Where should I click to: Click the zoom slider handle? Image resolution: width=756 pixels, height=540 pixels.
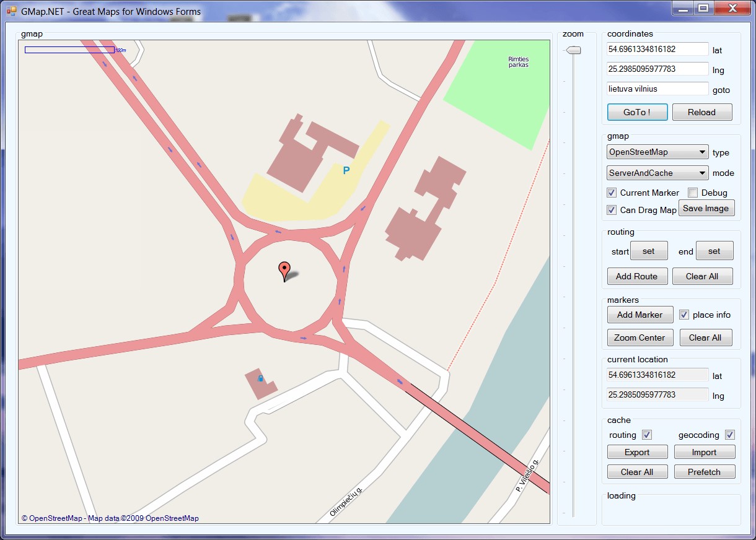(574, 50)
